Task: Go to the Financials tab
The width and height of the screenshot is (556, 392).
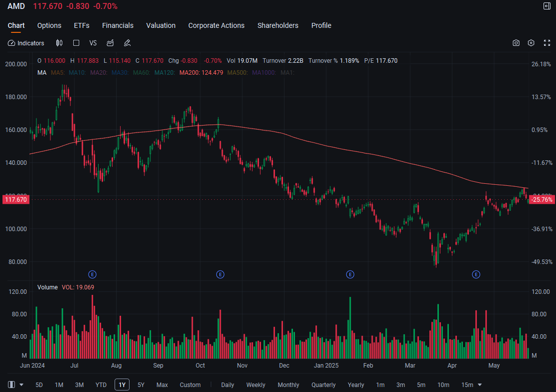Action: pyautogui.click(x=118, y=25)
